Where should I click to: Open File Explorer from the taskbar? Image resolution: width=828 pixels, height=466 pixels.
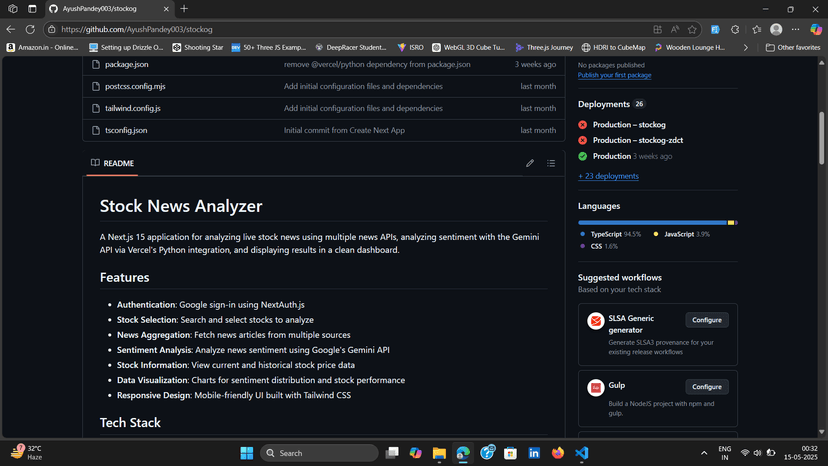tap(439, 453)
